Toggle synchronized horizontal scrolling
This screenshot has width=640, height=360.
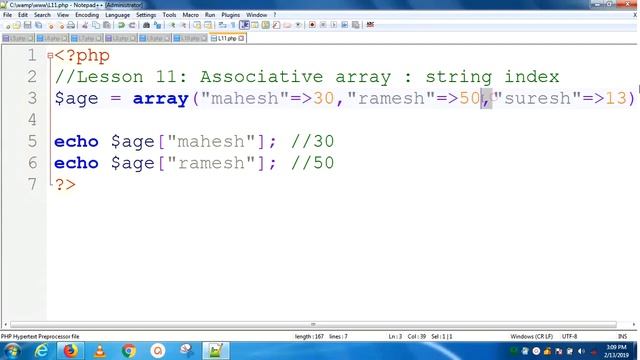click(208, 25)
